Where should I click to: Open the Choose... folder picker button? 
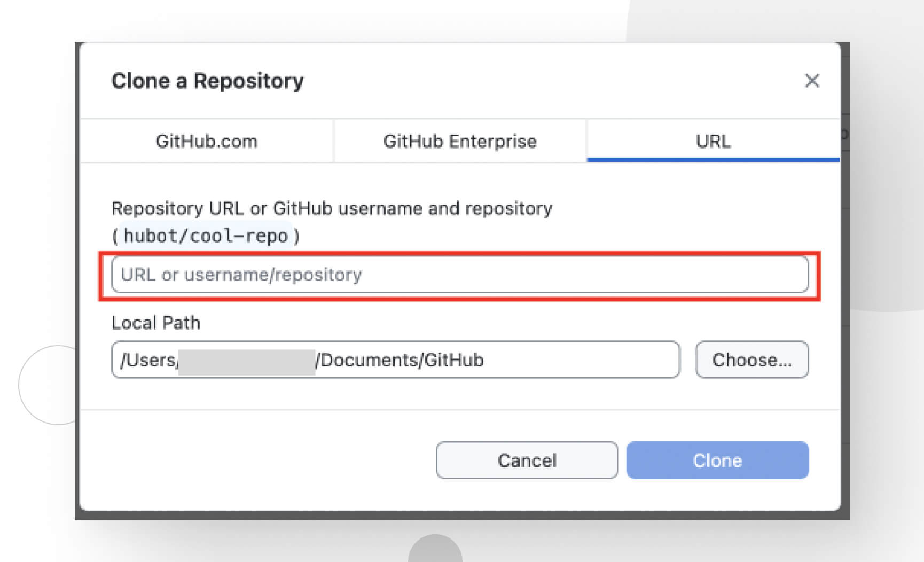(x=752, y=360)
